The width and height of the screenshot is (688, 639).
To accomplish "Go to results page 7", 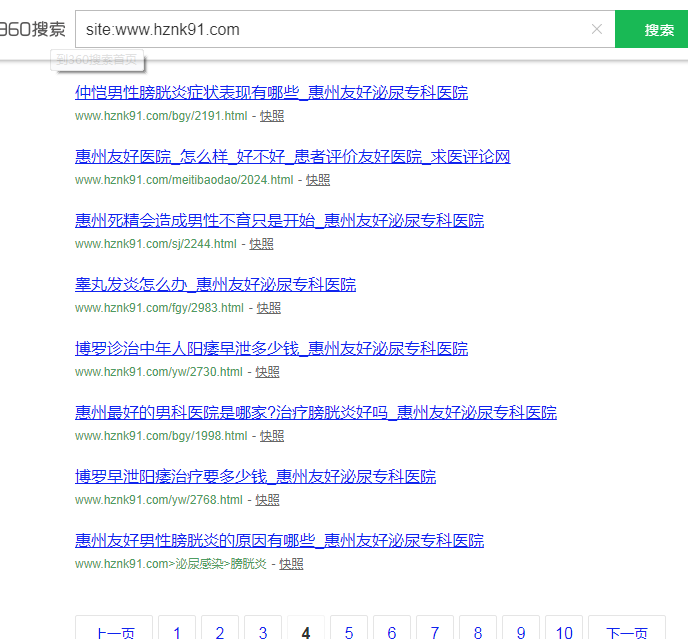I will tap(435, 628).
